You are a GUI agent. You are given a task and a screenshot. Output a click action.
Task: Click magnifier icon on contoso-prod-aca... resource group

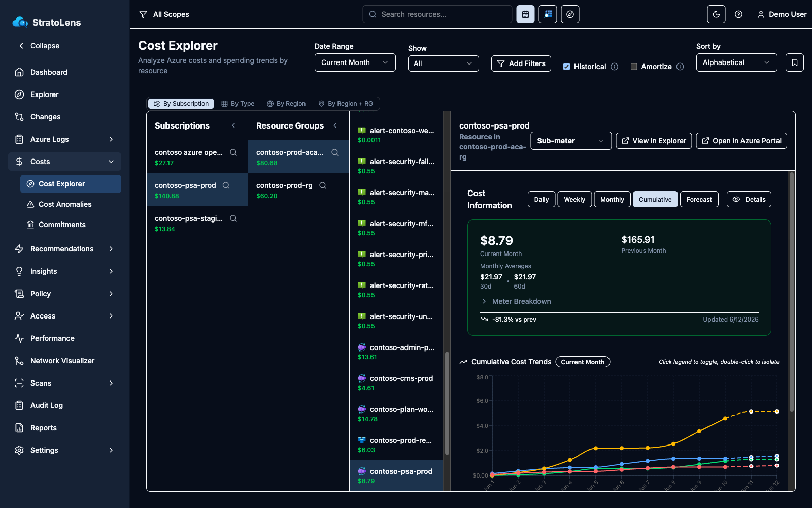pos(335,152)
